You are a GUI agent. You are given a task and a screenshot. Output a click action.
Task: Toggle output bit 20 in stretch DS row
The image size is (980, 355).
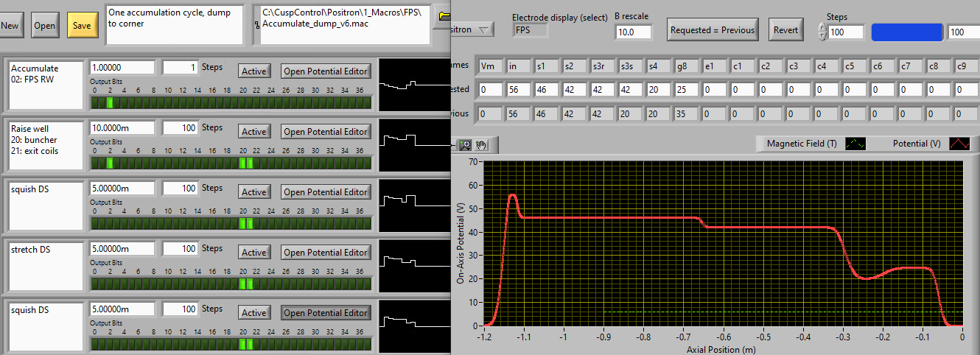pos(242,284)
